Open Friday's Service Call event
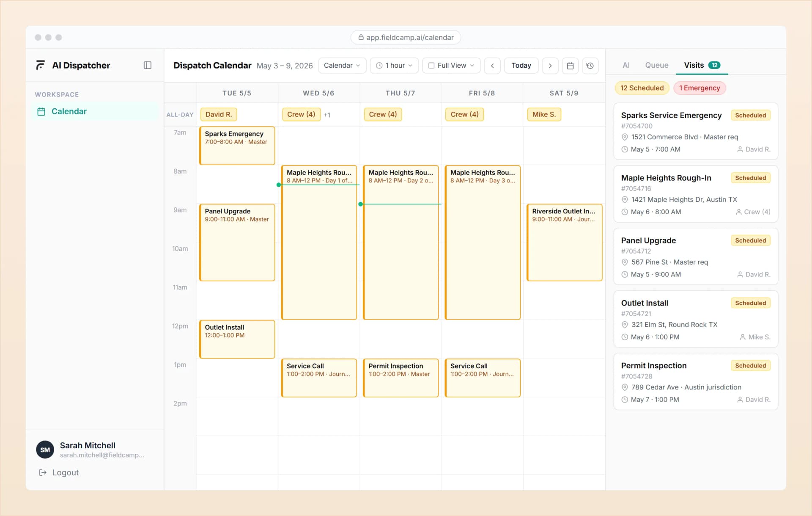 click(483, 378)
